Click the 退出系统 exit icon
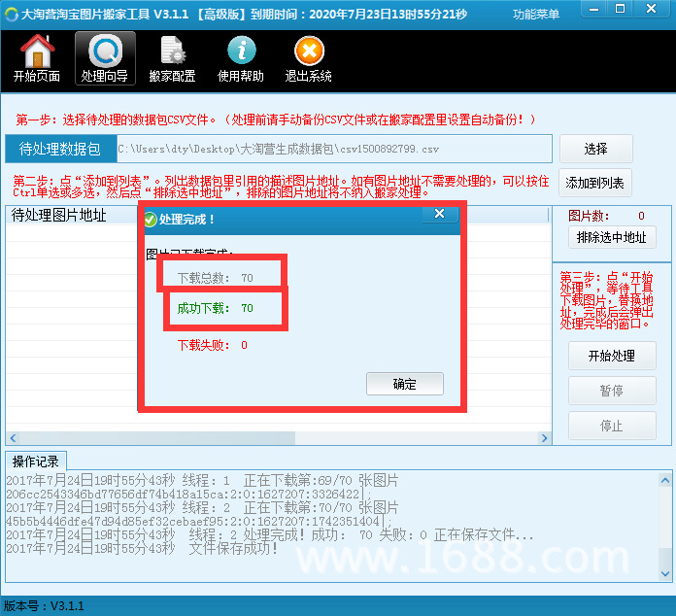This screenshot has width=676, height=616. 308,58
